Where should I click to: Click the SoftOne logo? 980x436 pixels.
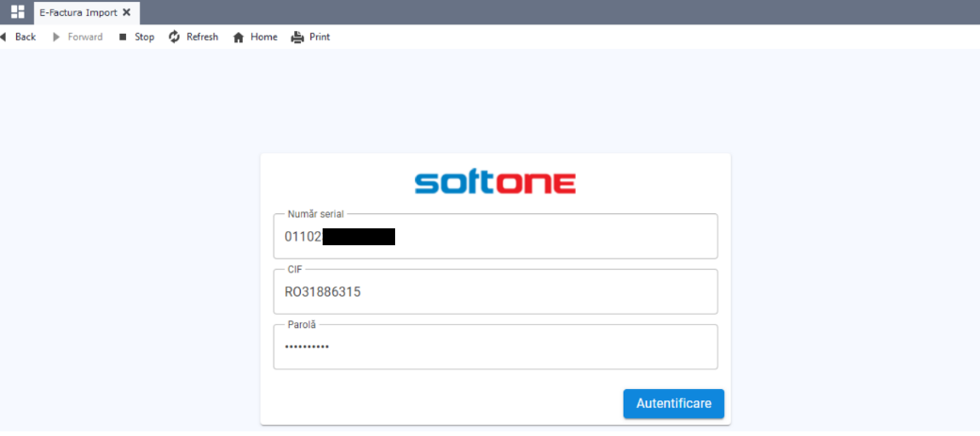(495, 182)
